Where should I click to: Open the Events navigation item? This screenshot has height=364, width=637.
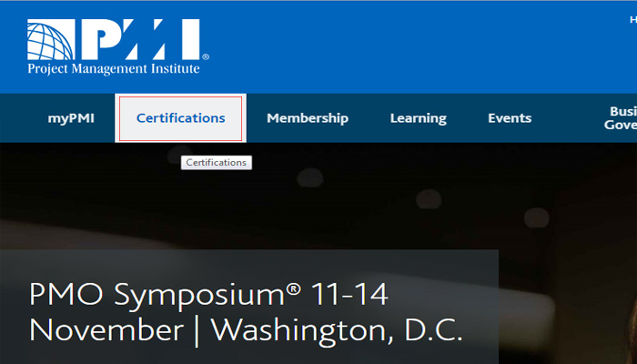510,118
